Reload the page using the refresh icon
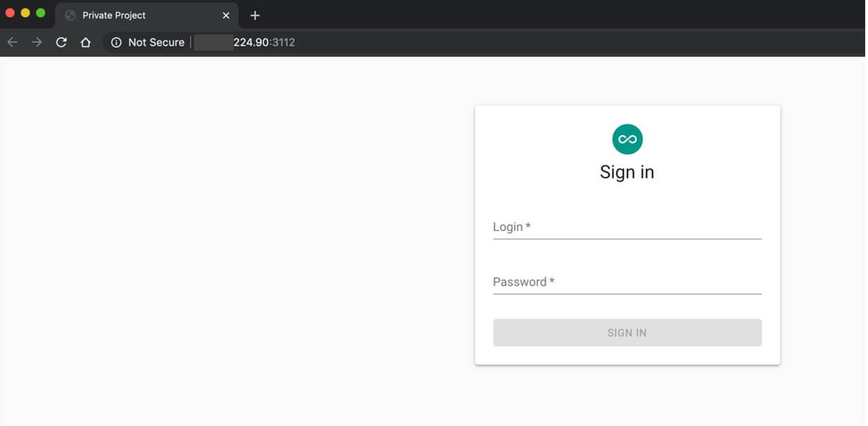Image resolution: width=868 pixels, height=426 pixels. point(62,42)
